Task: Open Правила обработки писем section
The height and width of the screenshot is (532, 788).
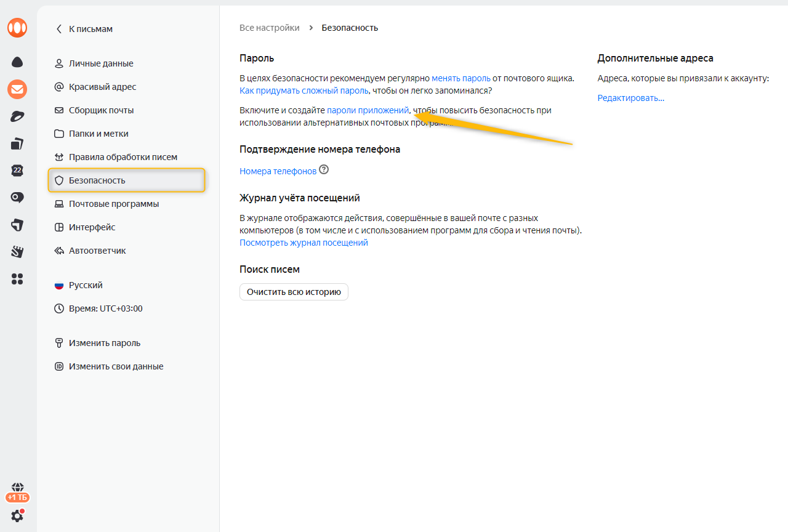Action: (123, 157)
